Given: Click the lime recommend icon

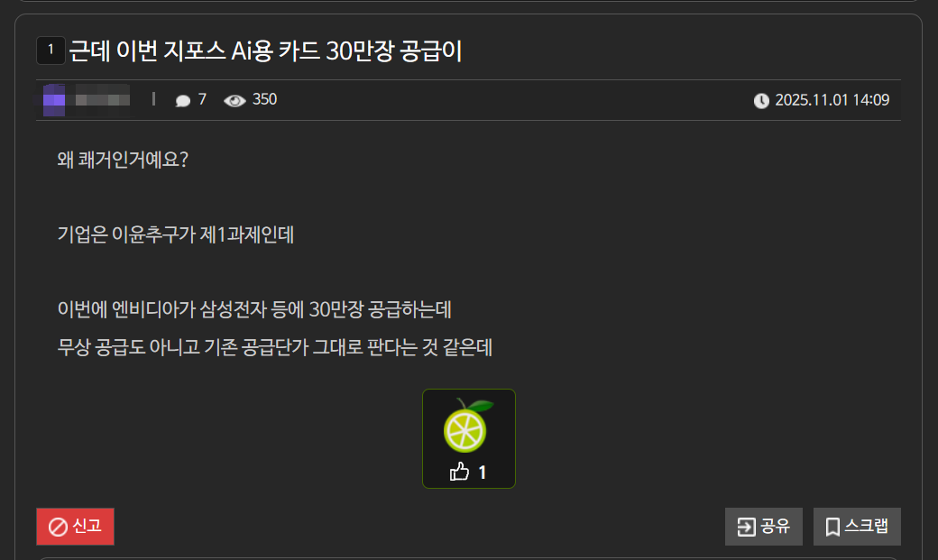Looking at the screenshot, I should [468, 426].
